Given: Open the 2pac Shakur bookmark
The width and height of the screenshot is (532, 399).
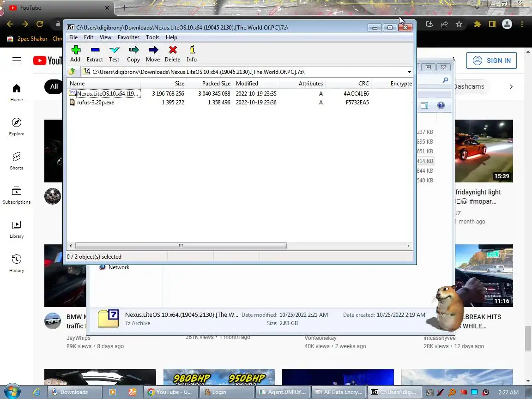Looking at the screenshot, I should pyautogui.click(x=35, y=39).
